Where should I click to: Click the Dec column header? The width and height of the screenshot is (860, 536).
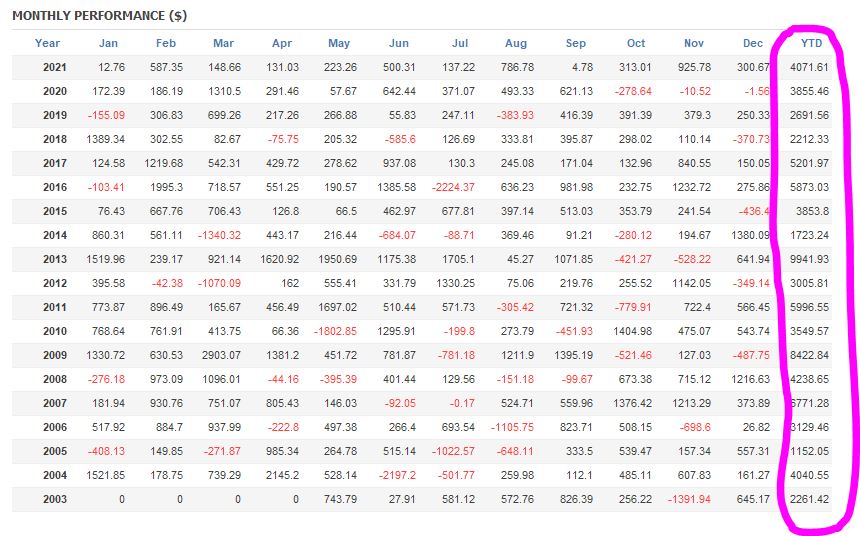753,43
